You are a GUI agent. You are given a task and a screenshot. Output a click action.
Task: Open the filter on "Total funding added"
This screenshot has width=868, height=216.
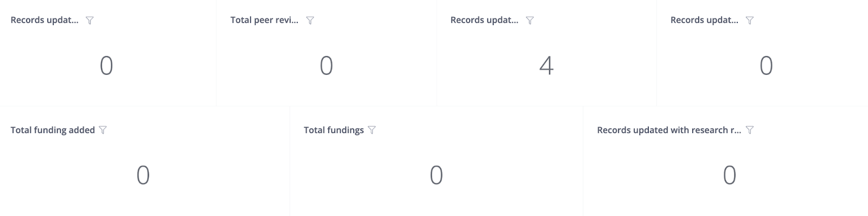103,130
